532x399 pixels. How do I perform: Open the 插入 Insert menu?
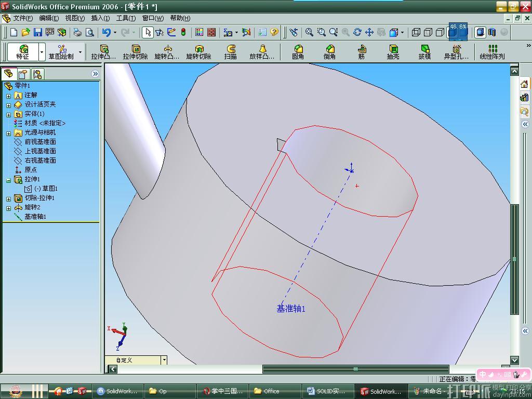point(100,18)
